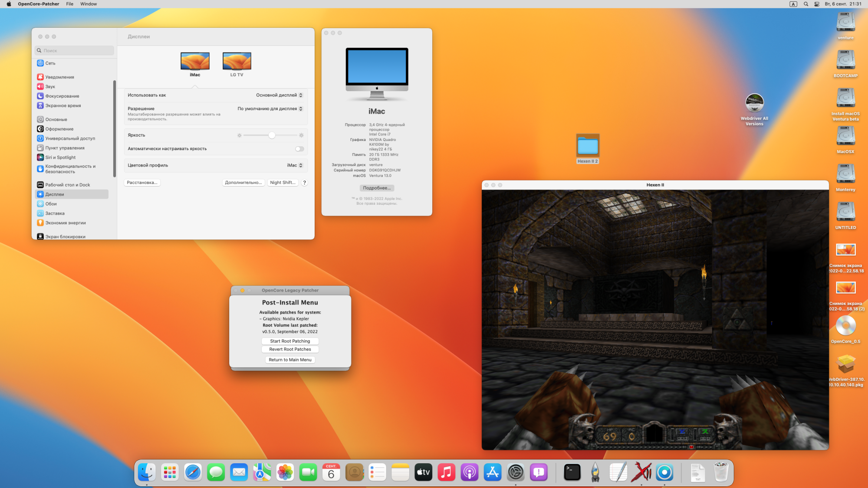Open the File menu in the menu bar

69,4
